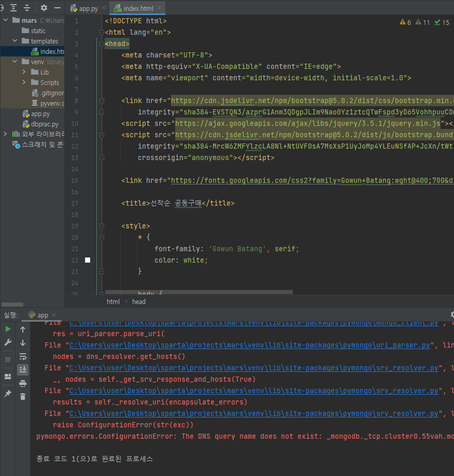Click the 6 warnings inspection indicator
The image size is (454, 476).
[405, 22]
